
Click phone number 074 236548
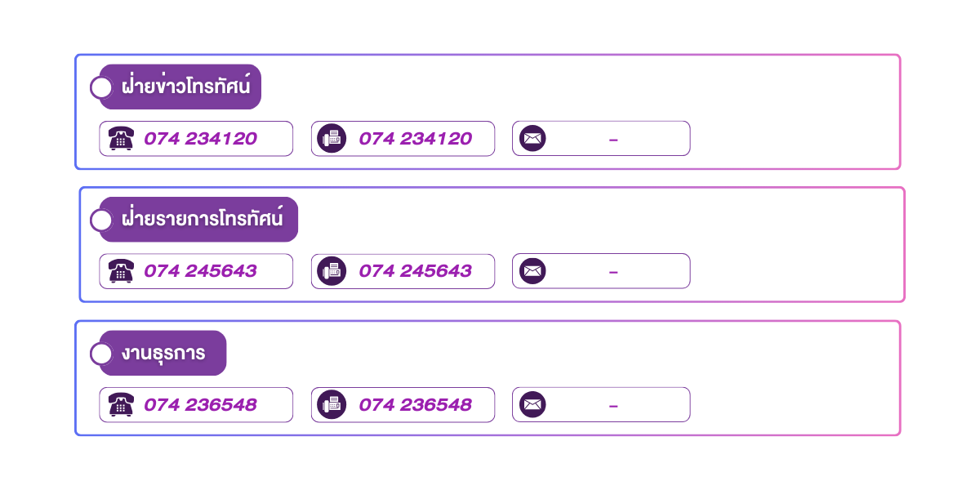pos(200,404)
